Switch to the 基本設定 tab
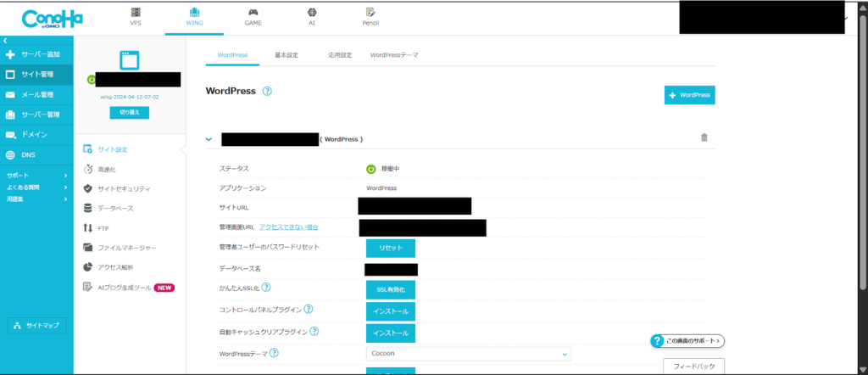868x375 pixels. pyautogui.click(x=286, y=55)
